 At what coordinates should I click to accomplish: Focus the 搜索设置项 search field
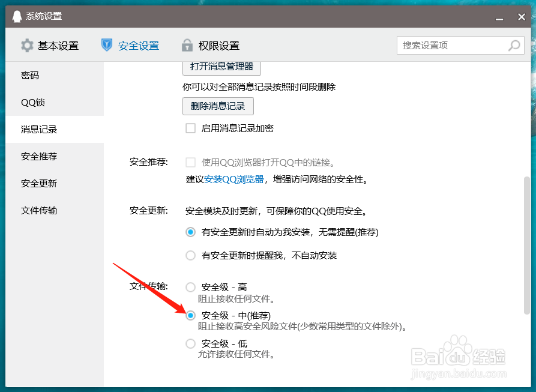[x=460, y=45]
